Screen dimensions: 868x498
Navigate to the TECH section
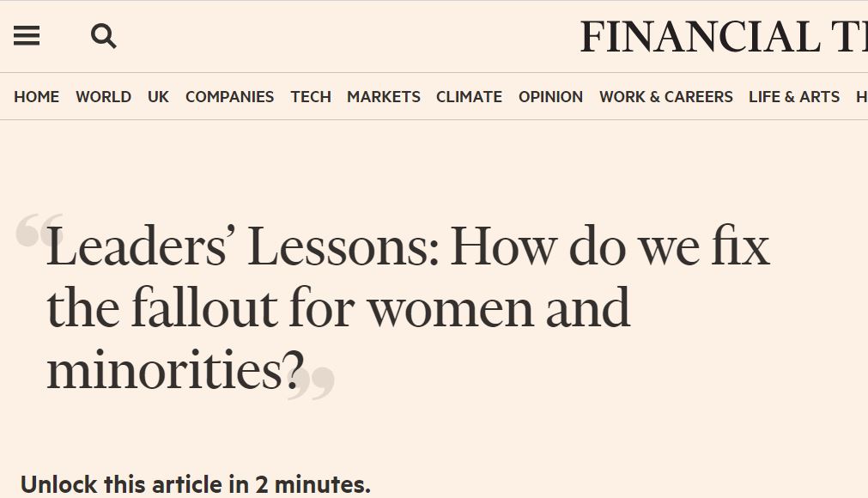311,97
